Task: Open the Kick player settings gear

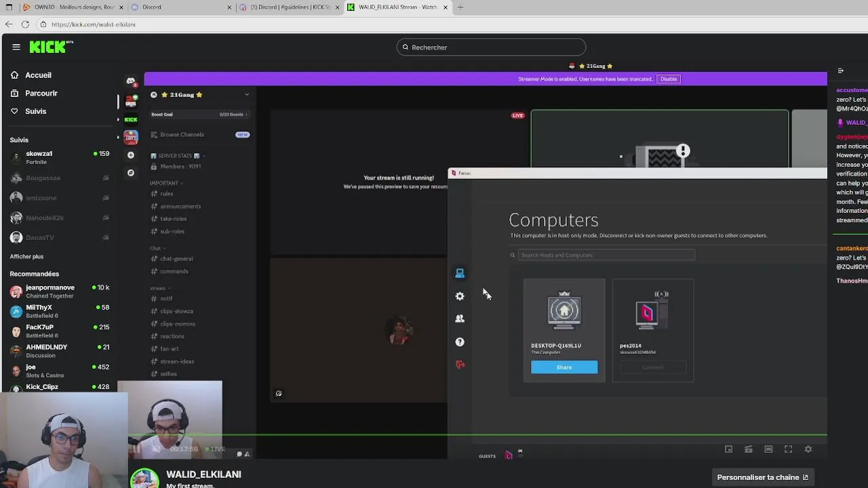Action: pyautogui.click(x=808, y=449)
